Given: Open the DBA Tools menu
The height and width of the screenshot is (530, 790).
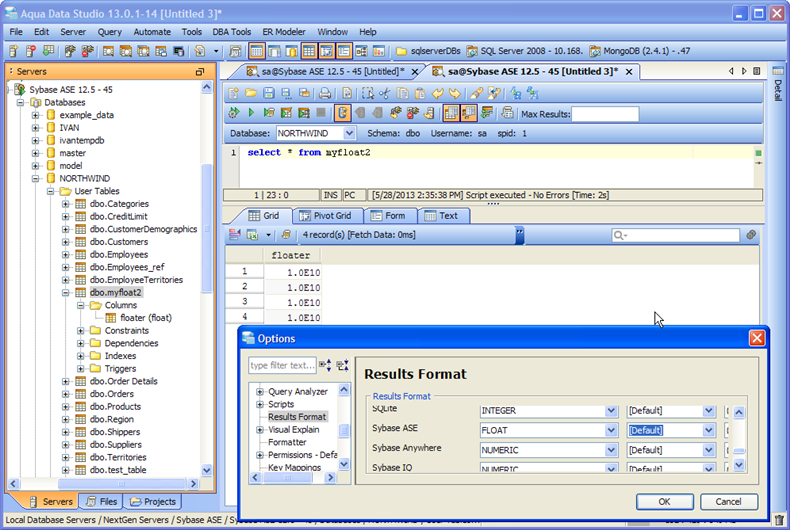Looking at the screenshot, I should click(x=232, y=32).
